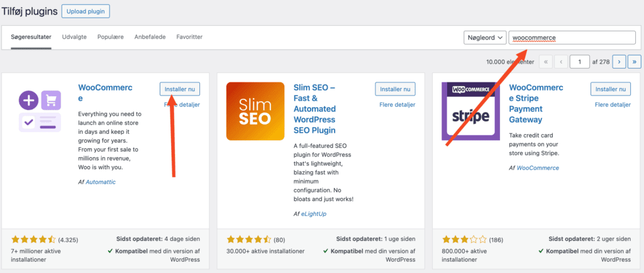Click 'Sidst opdateret: 1 uge siden' text
This screenshot has height=273, width=644.
(376, 239)
